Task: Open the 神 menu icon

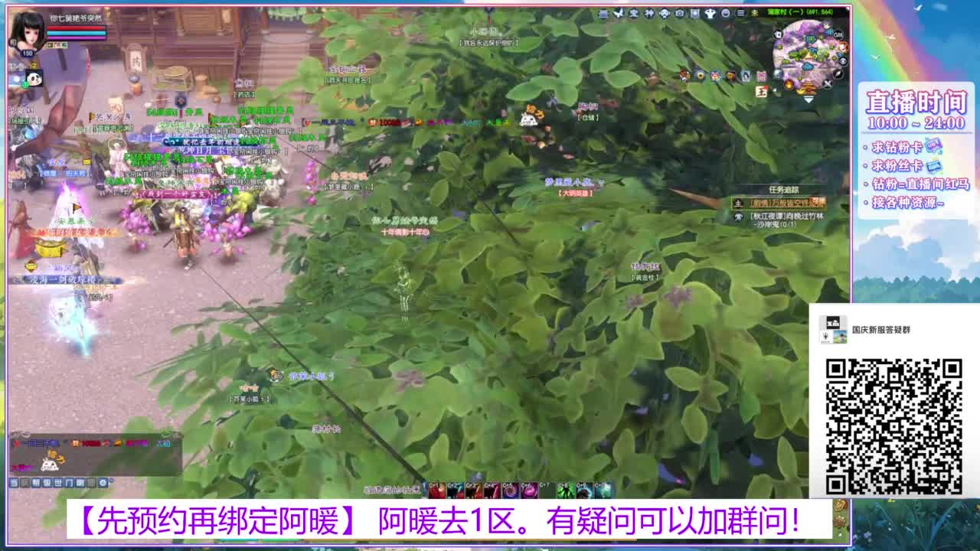Action: point(649,13)
